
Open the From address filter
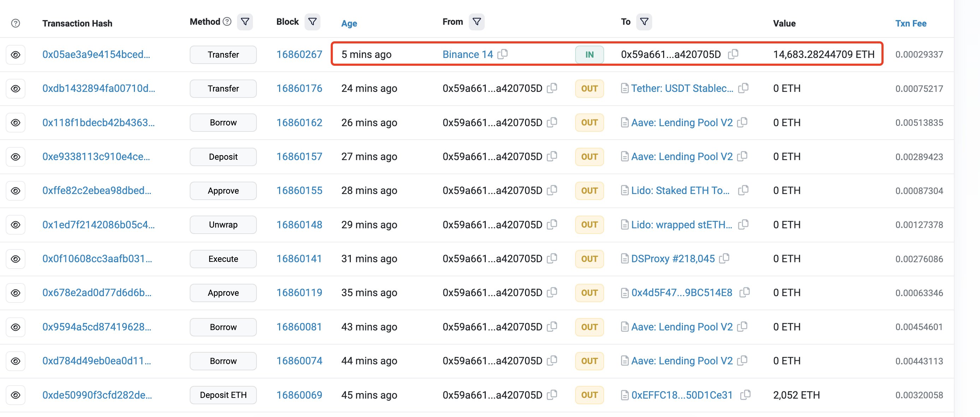click(477, 22)
